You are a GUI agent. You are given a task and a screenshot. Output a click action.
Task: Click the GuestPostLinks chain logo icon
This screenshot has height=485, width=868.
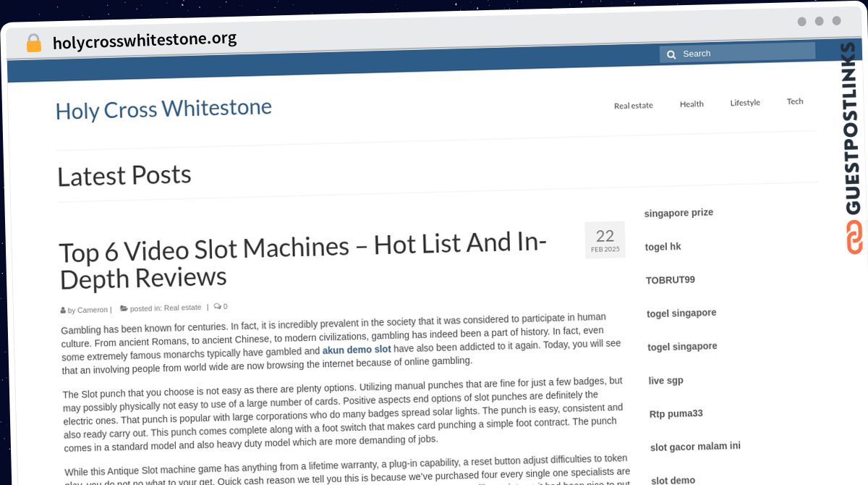point(854,237)
